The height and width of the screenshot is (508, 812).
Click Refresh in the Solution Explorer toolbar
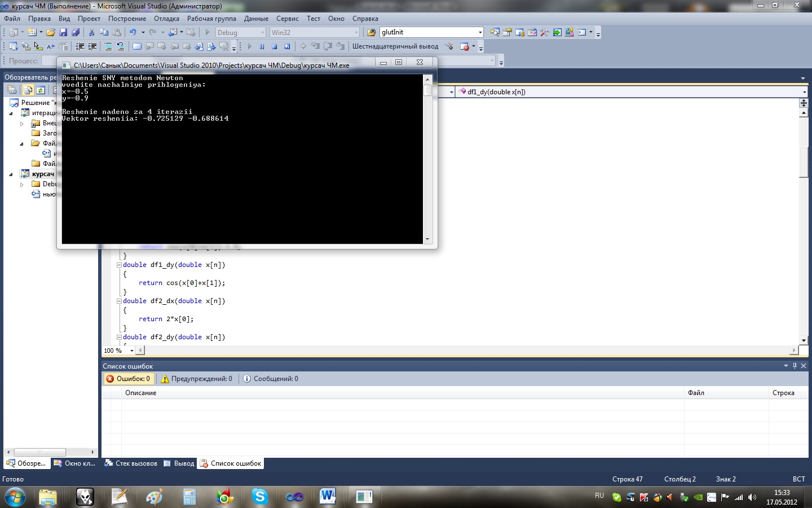[x=41, y=90]
